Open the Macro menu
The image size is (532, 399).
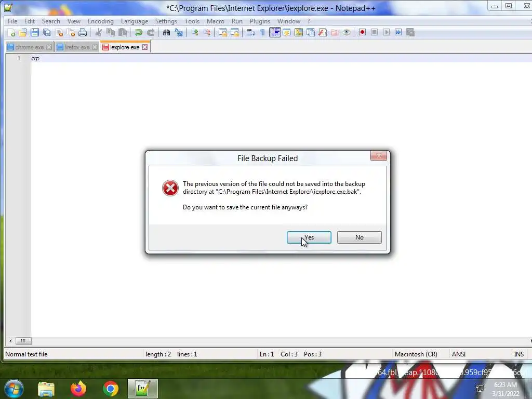[x=216, y=21]
